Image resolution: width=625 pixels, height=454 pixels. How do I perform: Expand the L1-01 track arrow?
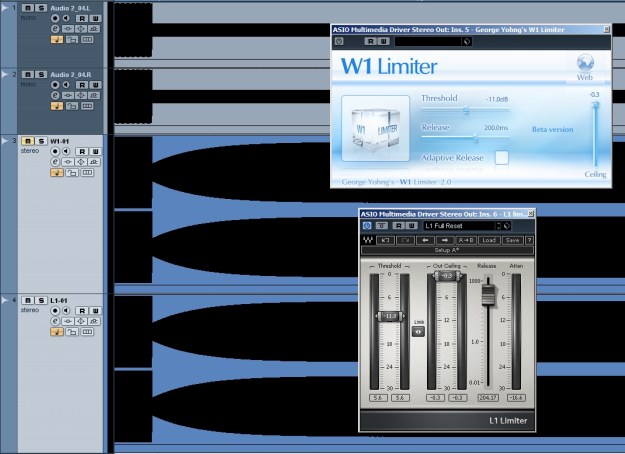[x=5, y=300]
